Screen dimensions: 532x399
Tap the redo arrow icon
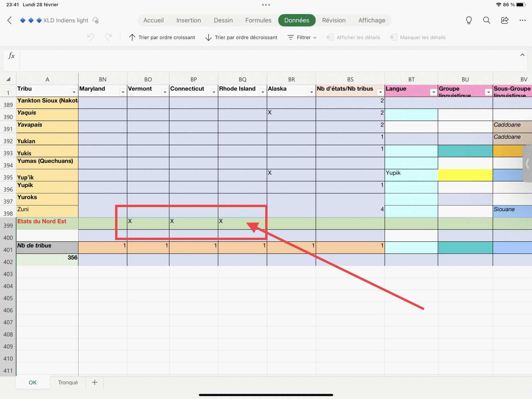tap(108, 38)
